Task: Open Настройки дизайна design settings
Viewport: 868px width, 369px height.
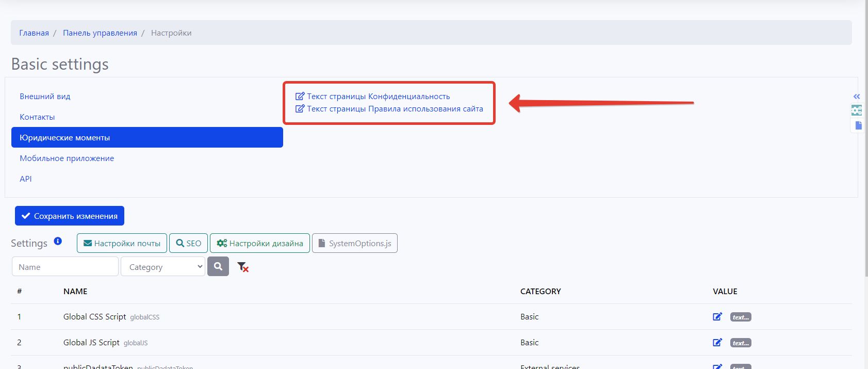Action: tap(260, 243)
